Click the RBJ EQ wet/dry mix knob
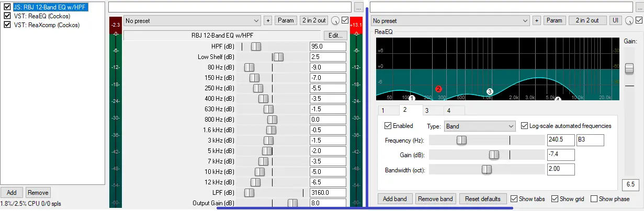 pyautogui.click(x=335, y=20)
